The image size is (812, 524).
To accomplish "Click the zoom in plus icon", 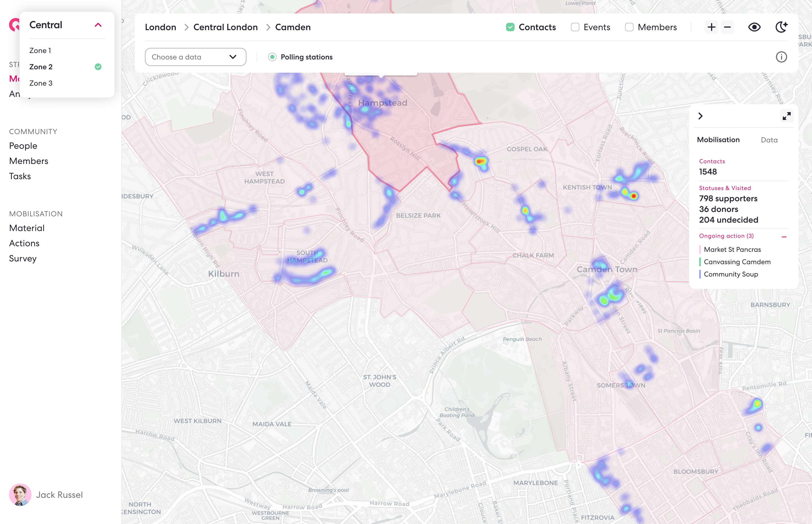I will tap(711, 27).
